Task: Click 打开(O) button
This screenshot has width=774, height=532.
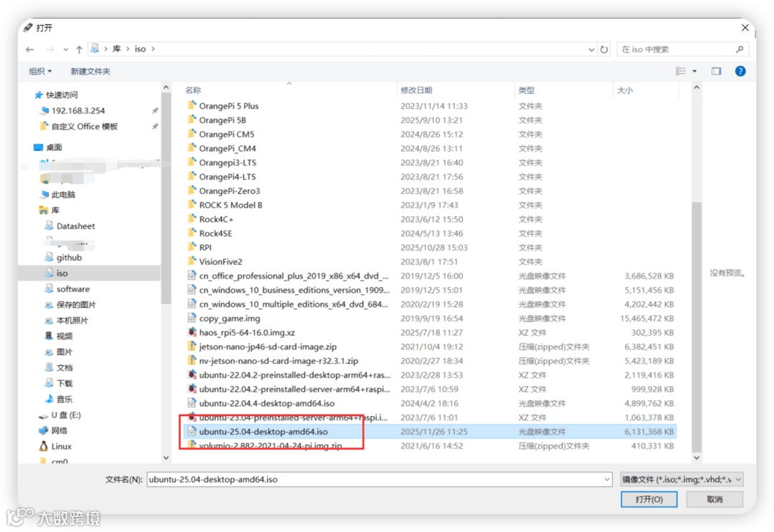Action: click(x=649, y=500)
